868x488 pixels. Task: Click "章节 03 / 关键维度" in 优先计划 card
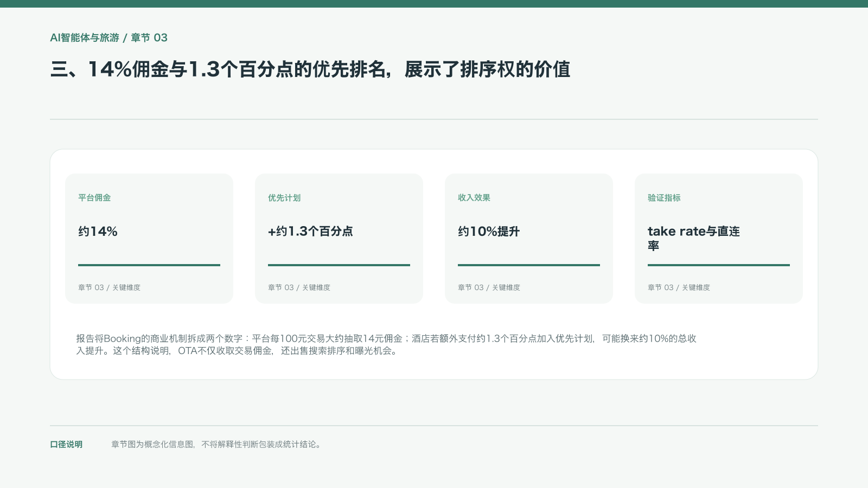click(x=299, y=287)
